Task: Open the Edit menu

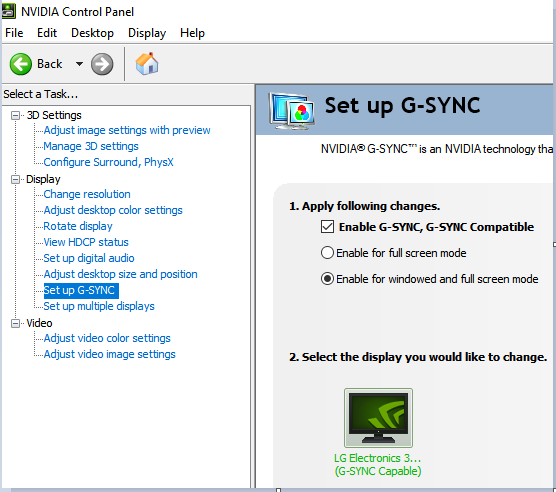Action: tap(47, 33)
